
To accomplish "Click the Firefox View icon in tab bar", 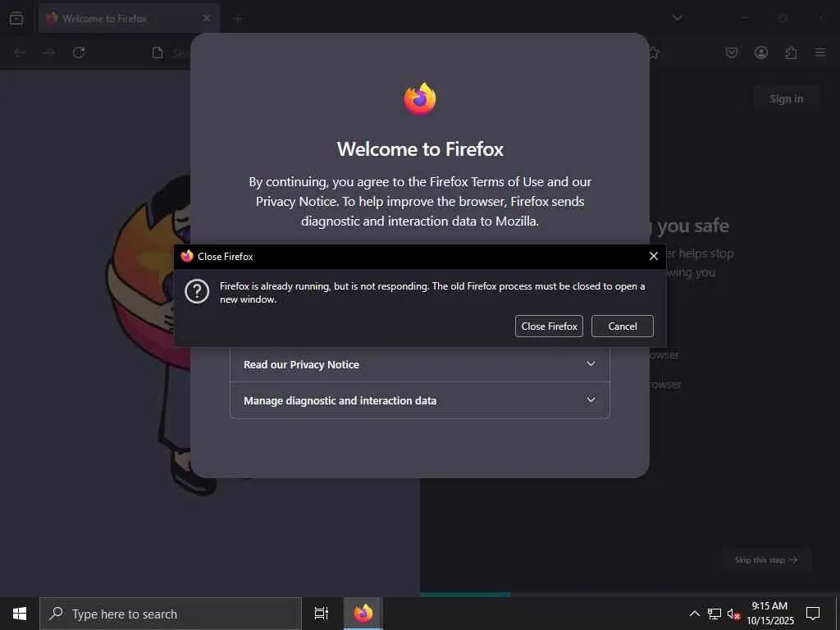I will [x=16, y=18].
